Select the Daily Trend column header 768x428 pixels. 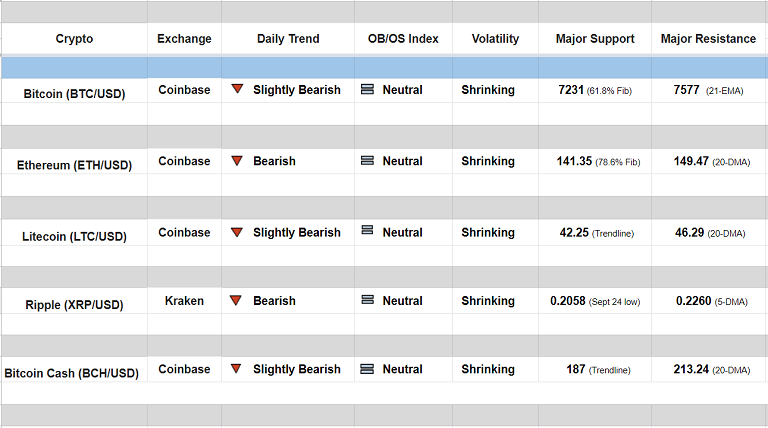coord(288,39)
